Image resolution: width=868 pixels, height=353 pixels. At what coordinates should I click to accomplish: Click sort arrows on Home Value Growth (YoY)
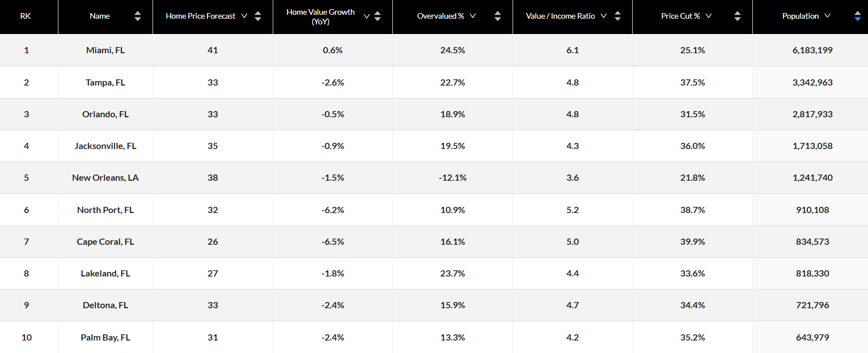(378, 16)
